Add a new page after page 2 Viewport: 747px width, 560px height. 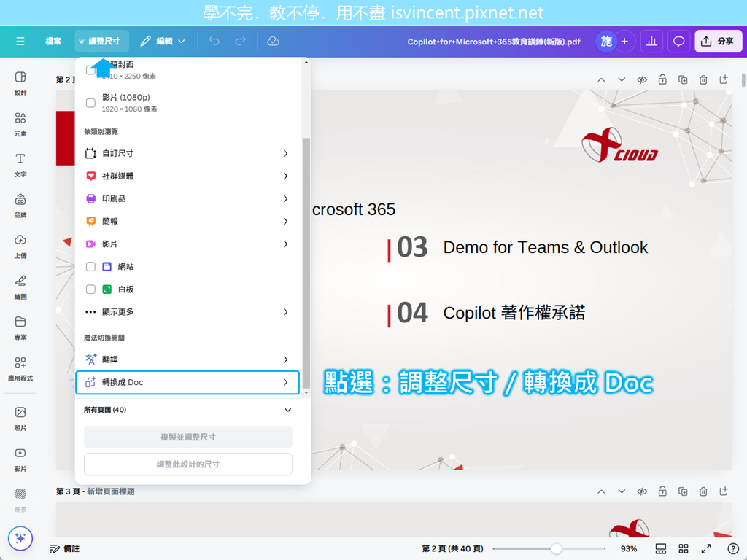point(724,79)
